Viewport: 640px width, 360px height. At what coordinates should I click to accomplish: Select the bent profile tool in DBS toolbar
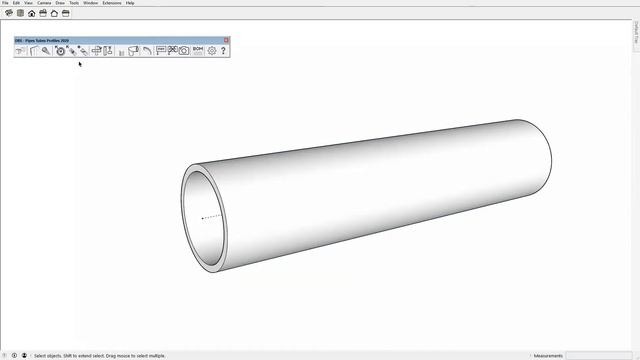pos(34,51)
